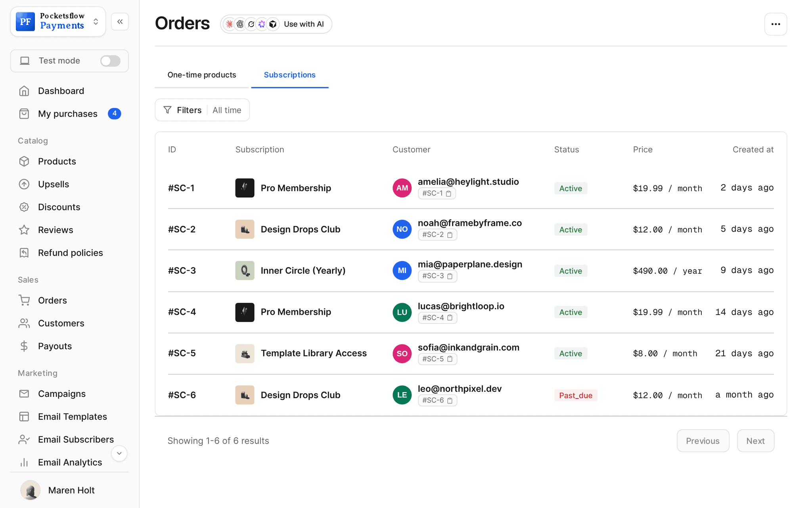Click the Email Analytics bar chart icon

pyautogui.click(x=24, y=462)
